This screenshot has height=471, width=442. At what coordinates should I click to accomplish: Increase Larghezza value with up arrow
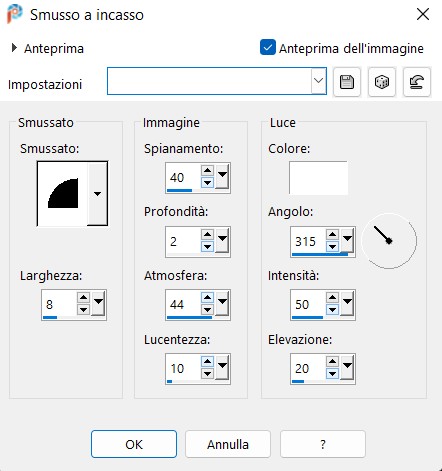pos(83,298)
